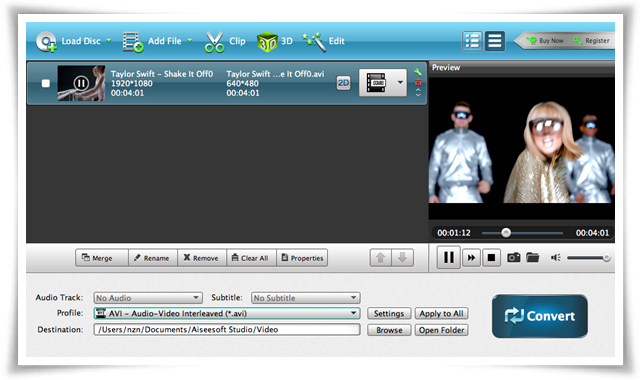Expand the Load Disc dropdown arrow

click(x=109, y=40)
